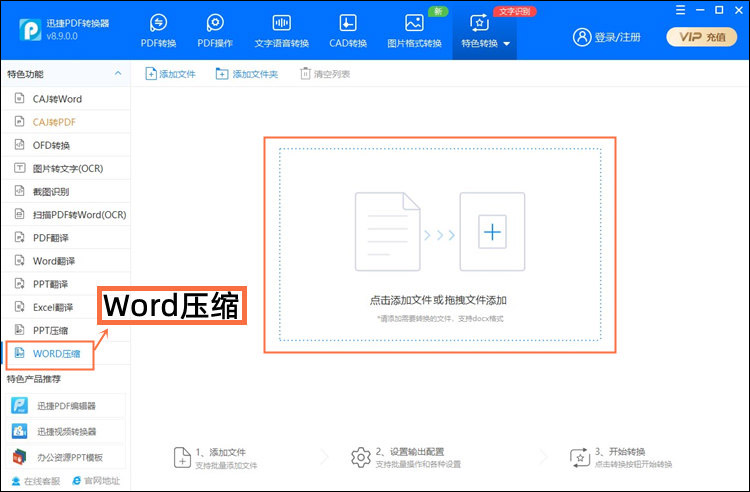Select CAJ转Word in sidebar
The image size is (750, 492).
[x=66, y=98]
